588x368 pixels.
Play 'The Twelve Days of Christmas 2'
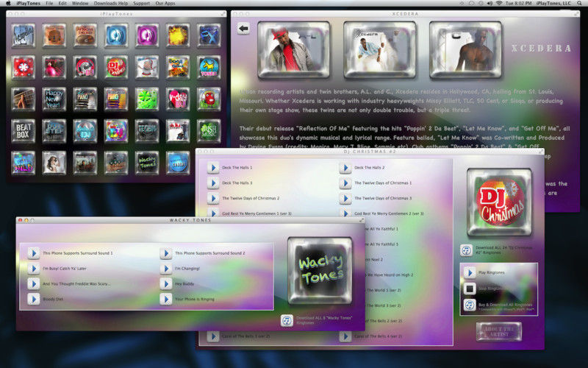pyautogui.click(x=213, y=198)
